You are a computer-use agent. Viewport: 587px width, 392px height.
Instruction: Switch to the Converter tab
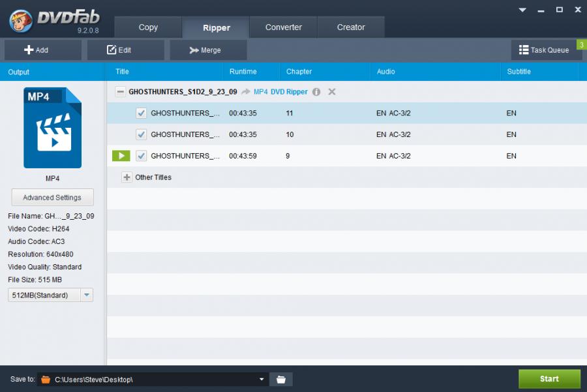(x=283, y=27)
